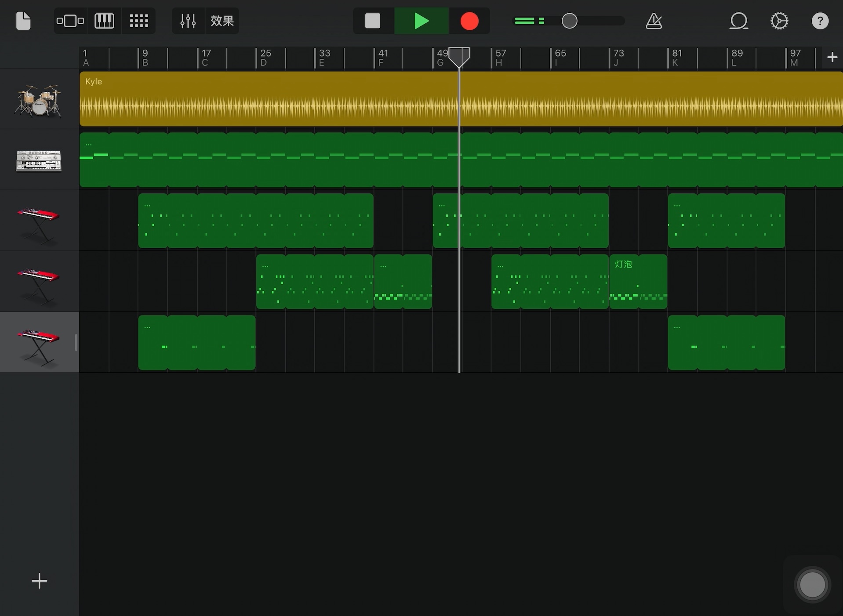Expand track headers using drag handle
843x616 pixels.
[76, 342]
